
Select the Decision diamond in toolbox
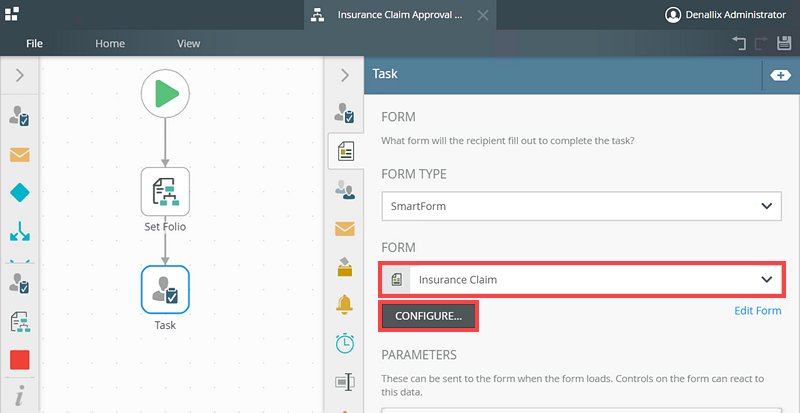pyautogui.click(x=19, y=193)
